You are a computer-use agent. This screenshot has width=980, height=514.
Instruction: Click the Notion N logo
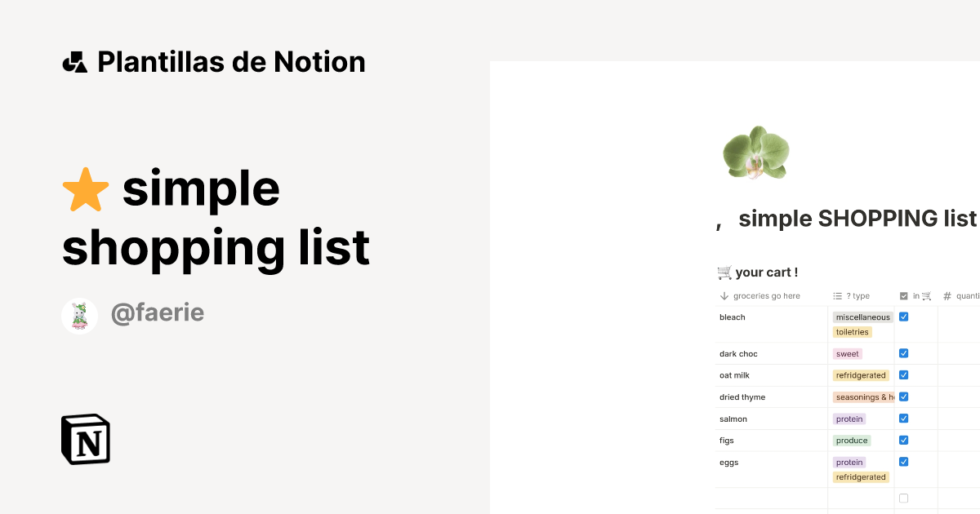85,439
